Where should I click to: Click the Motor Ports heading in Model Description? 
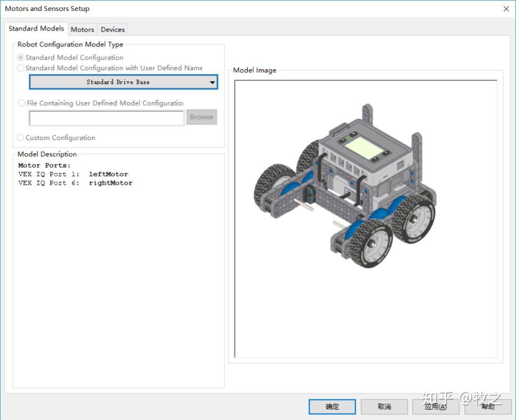(x=44, y=165)
